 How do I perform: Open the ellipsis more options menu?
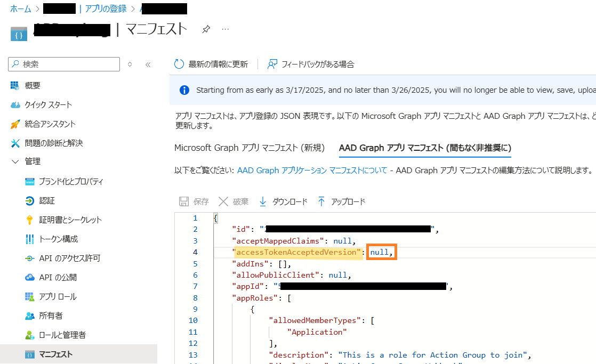[x=225, y=29]
